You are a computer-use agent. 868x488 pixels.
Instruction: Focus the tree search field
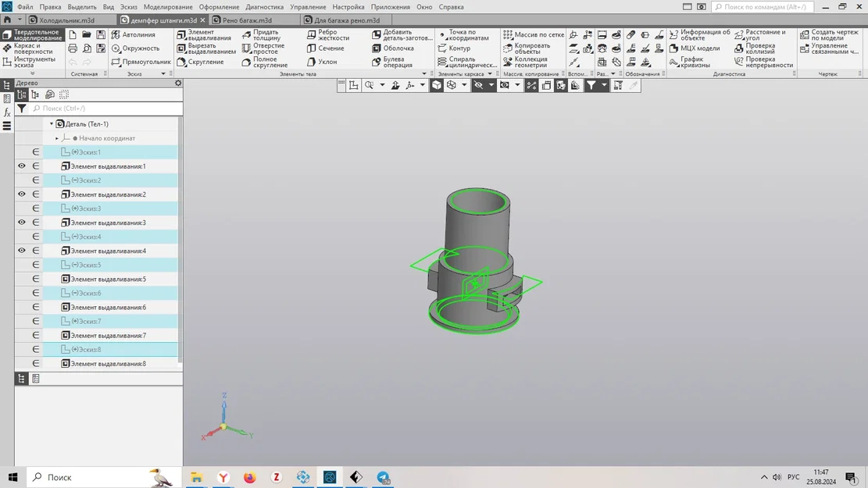(106, 109)
